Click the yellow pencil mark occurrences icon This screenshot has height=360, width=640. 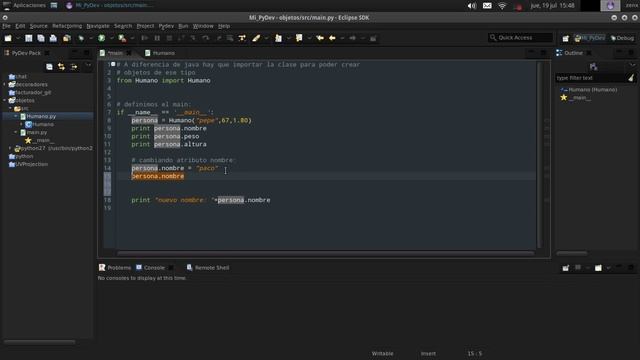pos(256,38)
